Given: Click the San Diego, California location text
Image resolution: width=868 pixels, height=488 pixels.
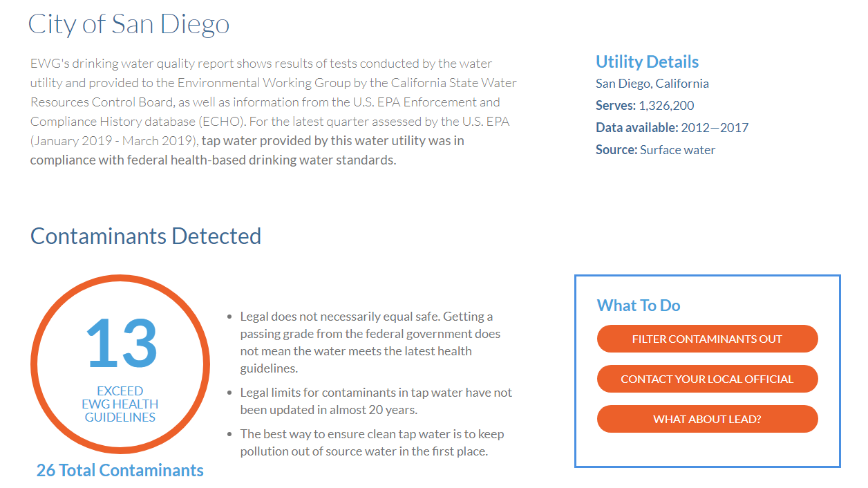Looking at the screenshot, I should (x=652, y=84).
